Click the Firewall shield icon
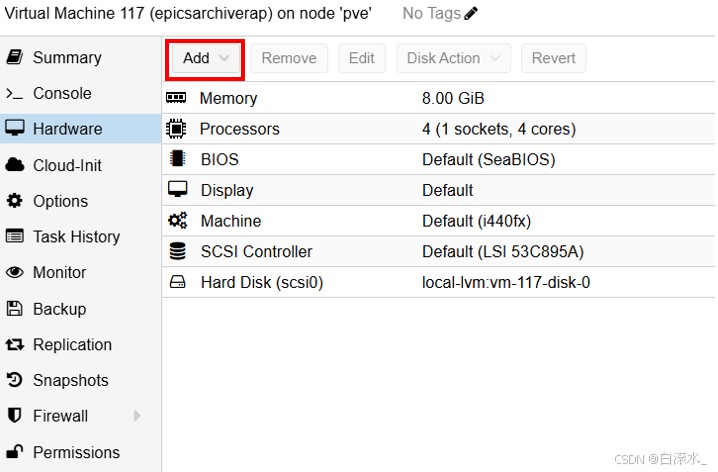 point(15,416)
